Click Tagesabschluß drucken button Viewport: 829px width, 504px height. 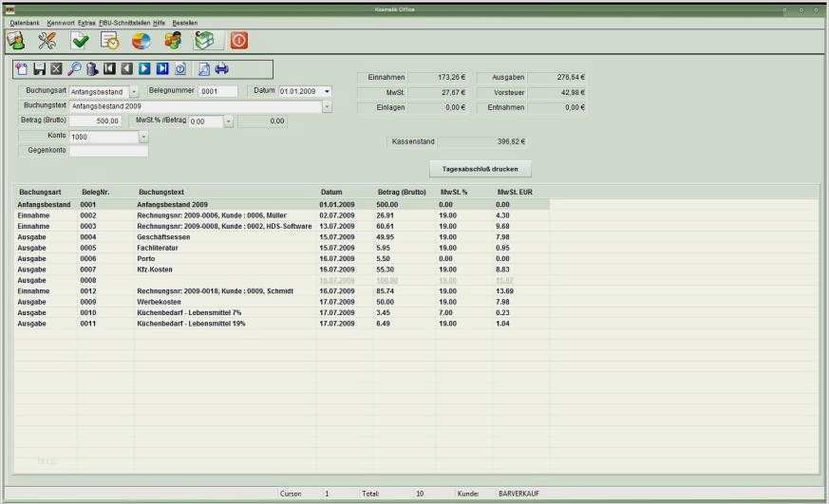point(480,169)
